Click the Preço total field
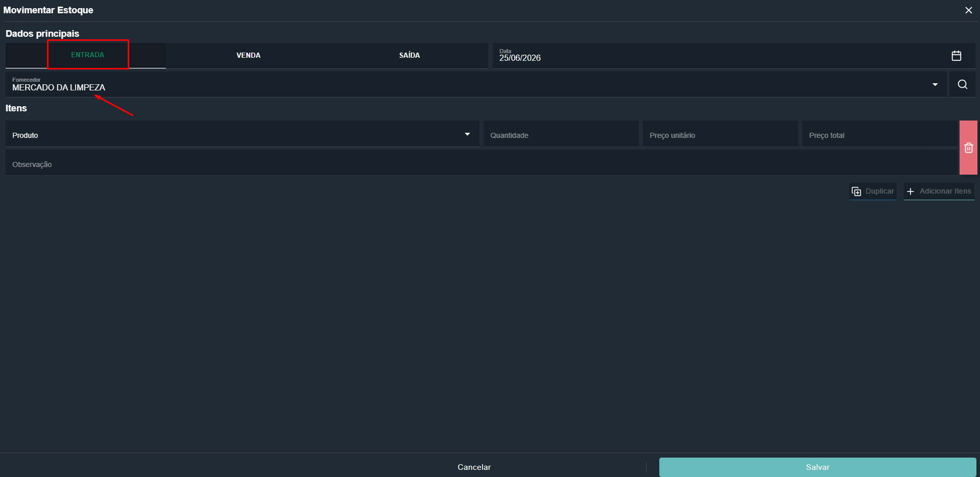Viewport: 980px width, 477px height. click(x=880, y=134)
